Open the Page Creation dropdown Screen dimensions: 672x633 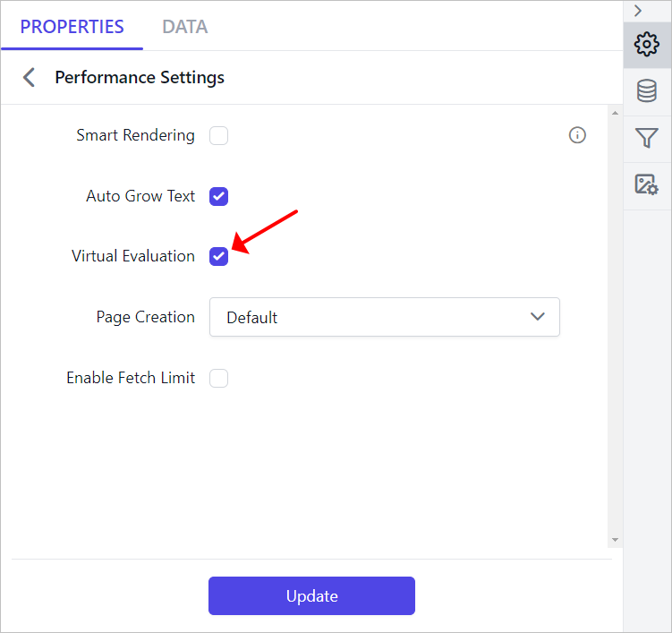tap(385, 317)
